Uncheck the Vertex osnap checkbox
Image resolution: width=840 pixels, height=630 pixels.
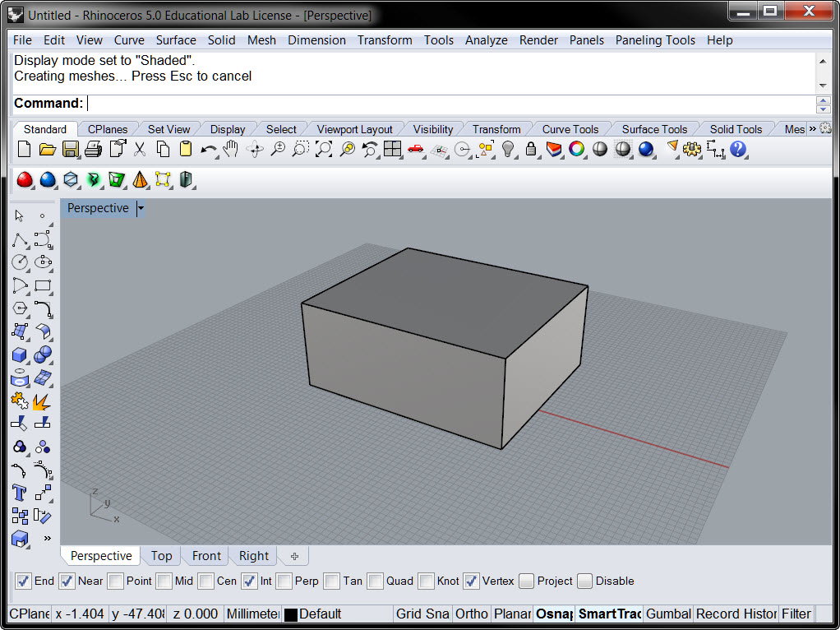point(472,581)
